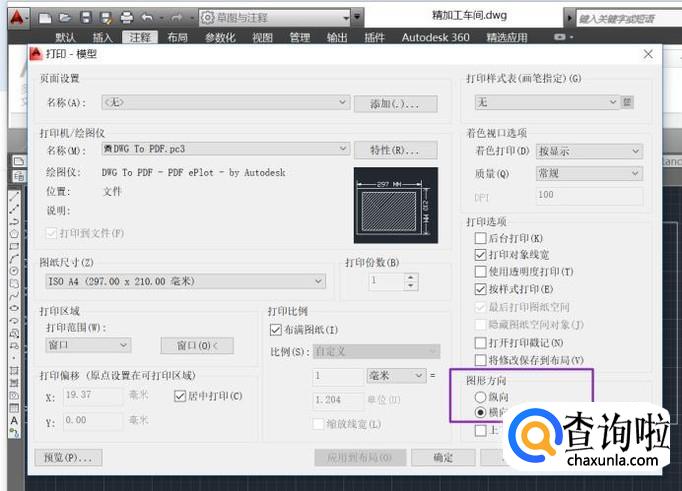Select the Insert Block tool
Screen dimensions: 682x491
pos(14,334)
